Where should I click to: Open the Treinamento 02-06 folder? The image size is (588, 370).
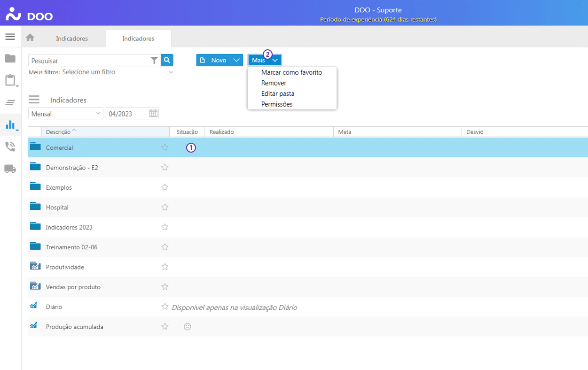[x=71, y=247]
